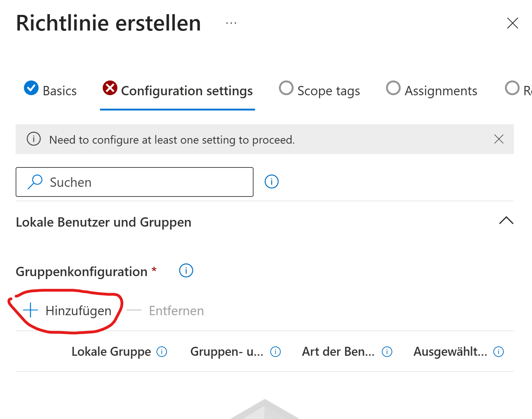The height and width of the screenshot is (419, 532).
Task: Go to the Assignments step
Action: click(432, 90)
